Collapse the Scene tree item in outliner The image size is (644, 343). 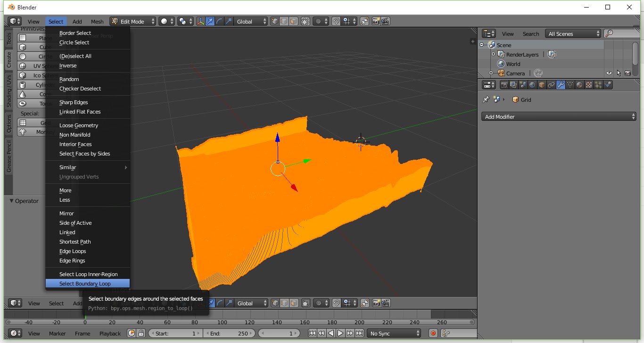click(x=482, y=45)
